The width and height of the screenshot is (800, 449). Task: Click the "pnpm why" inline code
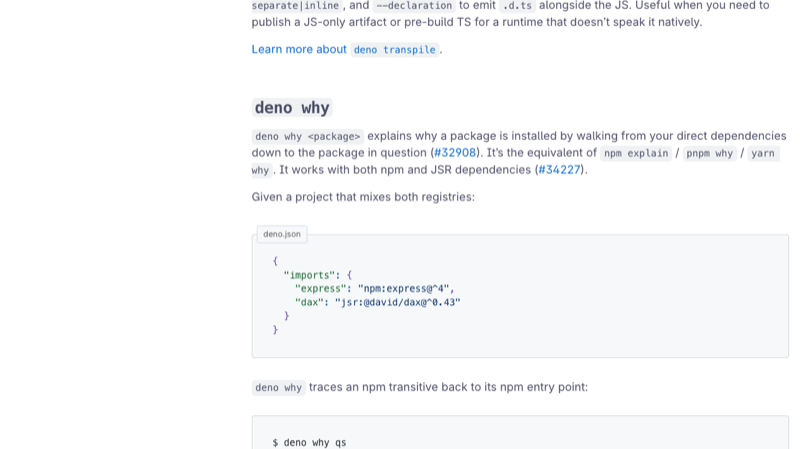tap(709, 154)
